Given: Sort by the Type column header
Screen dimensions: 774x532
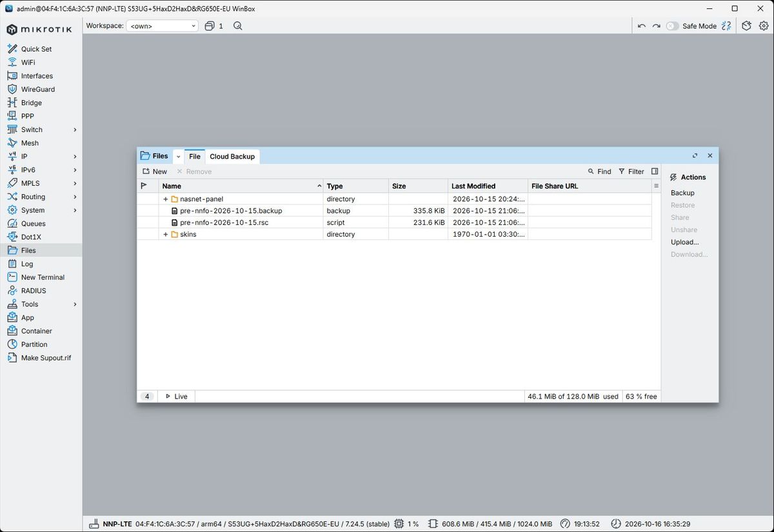Looking at the screenshot, I should (x=355, y=186).
